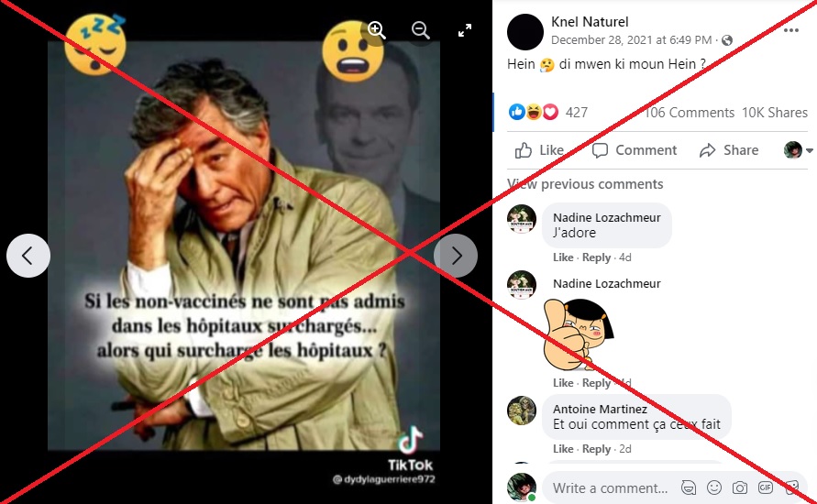This screenshot has width=817, height=504.
Task: Focus the Write a comment field
Action: [x=610, y=488]
